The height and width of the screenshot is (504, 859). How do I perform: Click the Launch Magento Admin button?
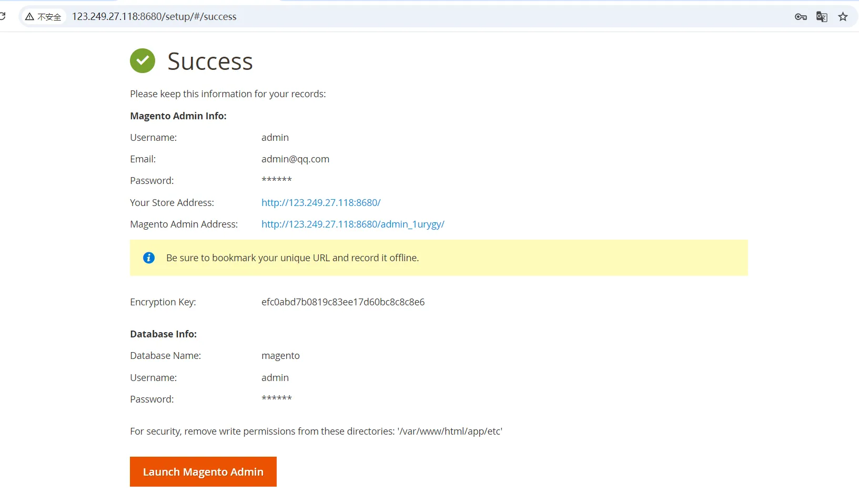[203, 472]
